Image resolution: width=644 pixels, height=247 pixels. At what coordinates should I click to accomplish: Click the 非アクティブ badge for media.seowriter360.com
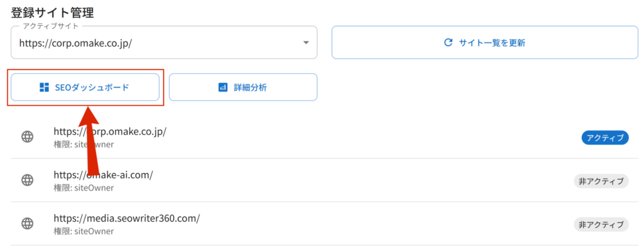coord(601,225)
